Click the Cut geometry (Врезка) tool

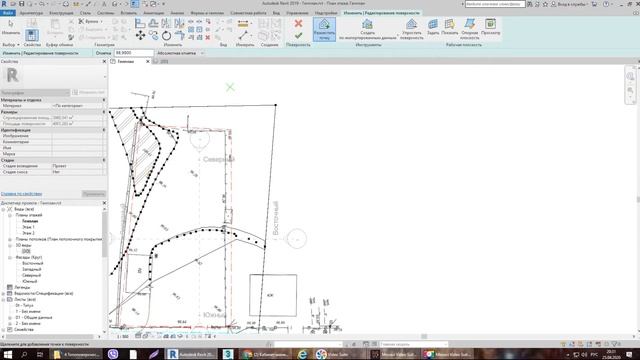pyautogui.click(x=90, y=21)
